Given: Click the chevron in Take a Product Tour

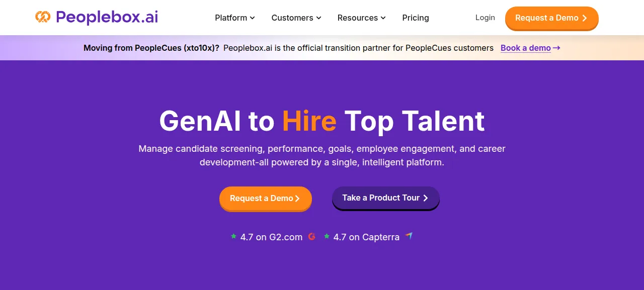Looking at the screenshot, I should [425, 198].
